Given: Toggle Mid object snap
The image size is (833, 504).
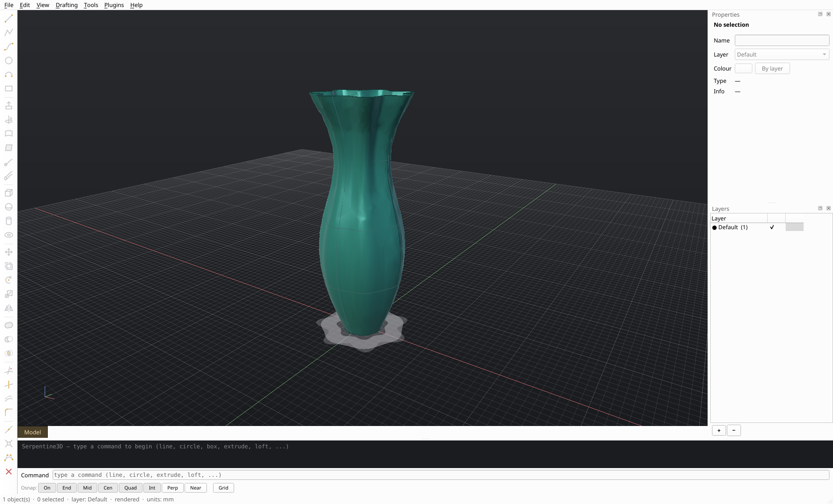Looking at the screenshot, I should coord(87,488).
